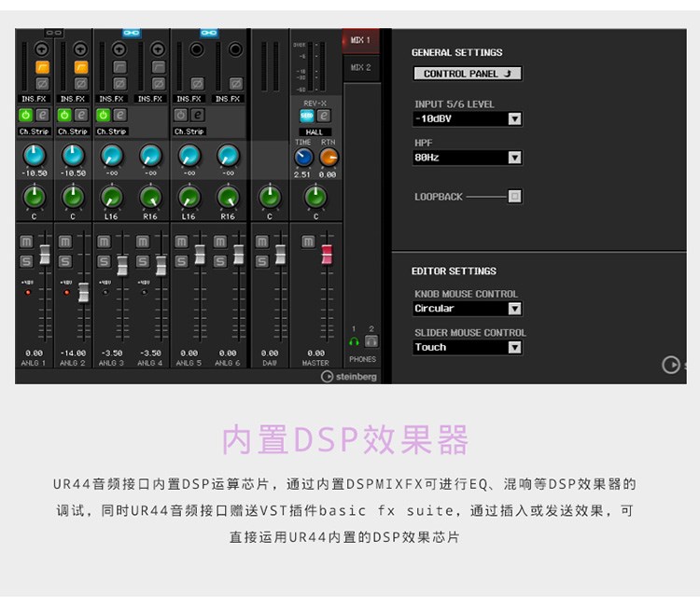This screenshot has height=610, width=700.
Task: Unlink the ANLG 3/4 stereo pair
Action: click(132, 33)
